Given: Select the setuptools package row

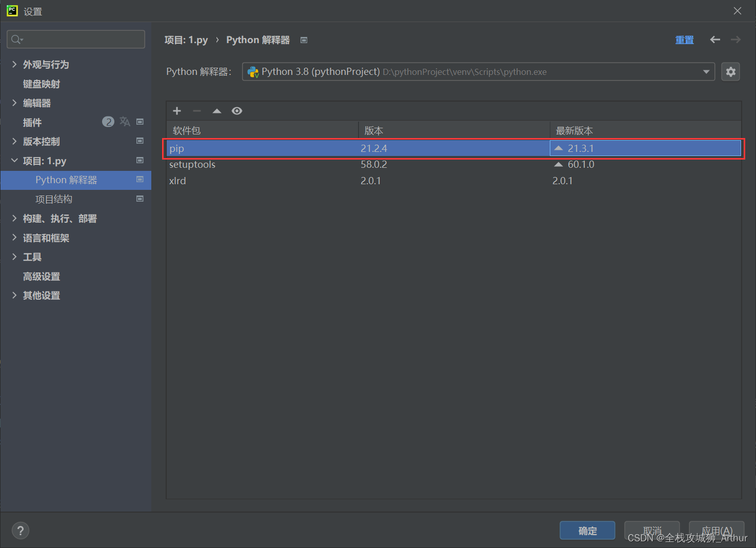Looking at the screenshot, I should coord(454,165).
